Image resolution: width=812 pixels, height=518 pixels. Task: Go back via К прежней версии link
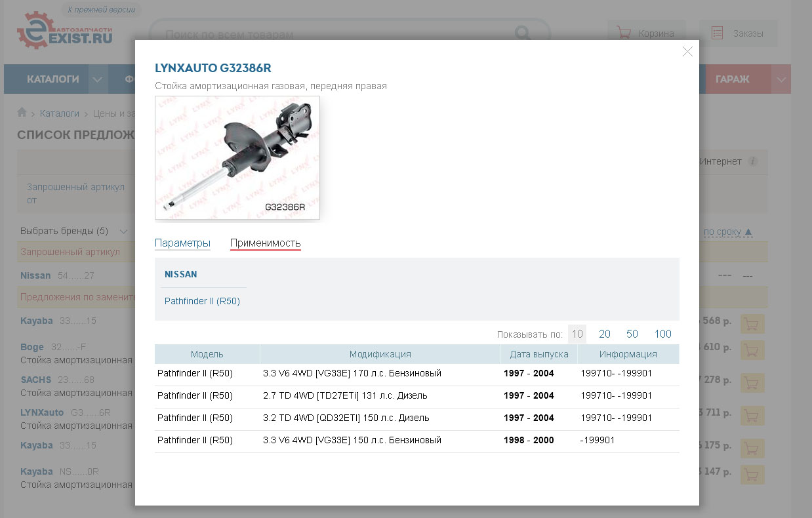pos(102,10)
